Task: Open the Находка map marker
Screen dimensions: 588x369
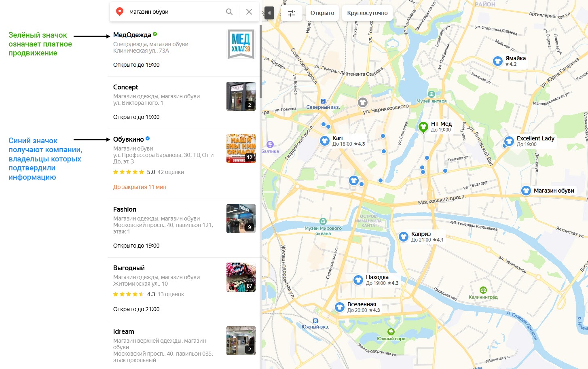Action: (358, 280)
